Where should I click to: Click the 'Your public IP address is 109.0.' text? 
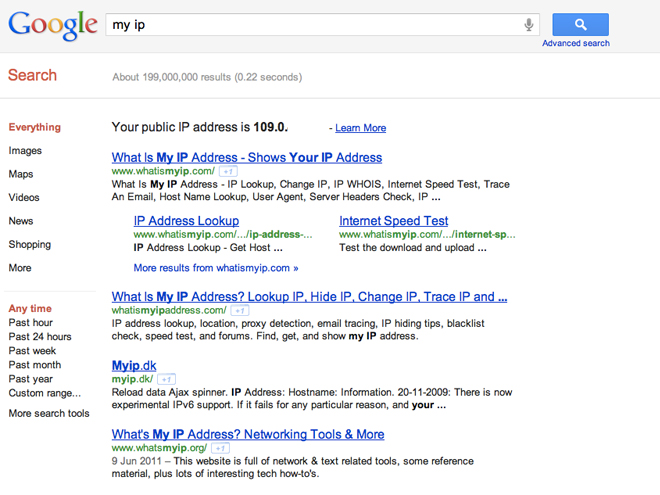pyautogui.click(x=200, y=127)
